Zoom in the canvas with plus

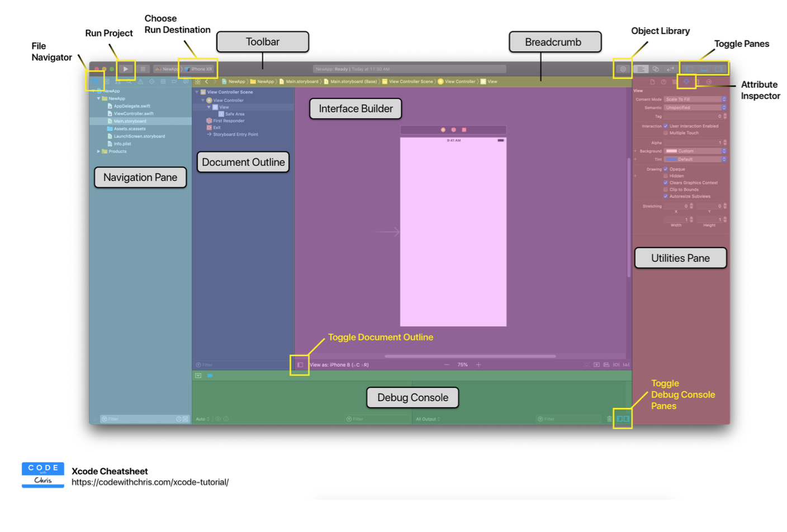point(478,364)
